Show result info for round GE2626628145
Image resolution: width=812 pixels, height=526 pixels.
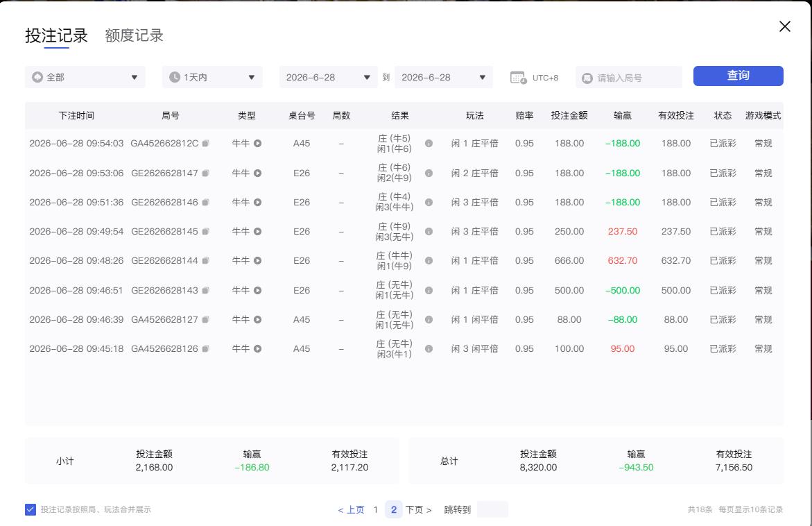[429, 232]
